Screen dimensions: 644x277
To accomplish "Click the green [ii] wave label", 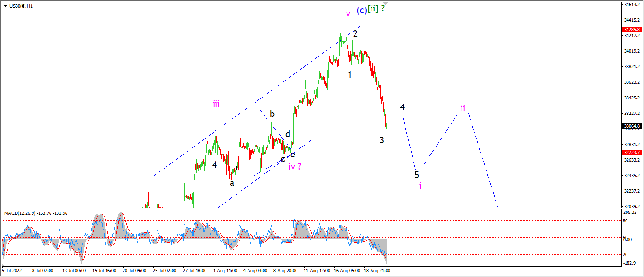I will [373, 8].
